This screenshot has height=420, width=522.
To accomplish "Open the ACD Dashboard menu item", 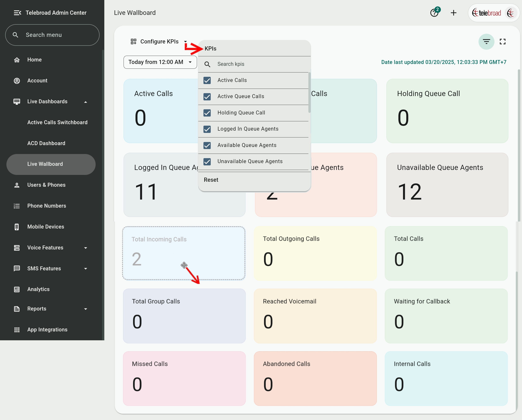I will (46, 143).
